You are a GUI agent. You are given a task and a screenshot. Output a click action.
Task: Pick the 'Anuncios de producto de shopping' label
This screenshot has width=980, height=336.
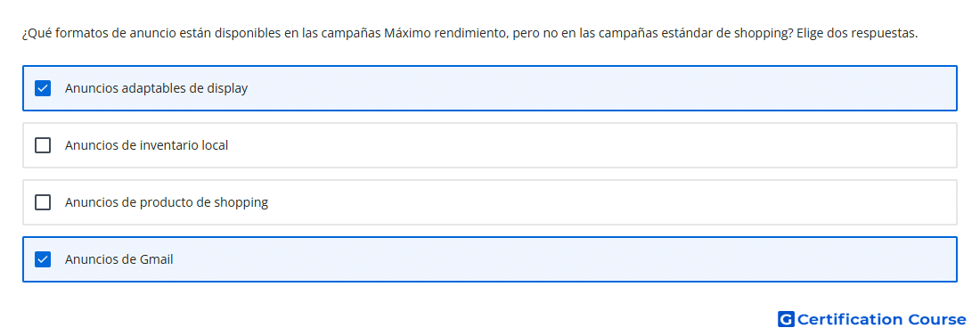point(167,202)
